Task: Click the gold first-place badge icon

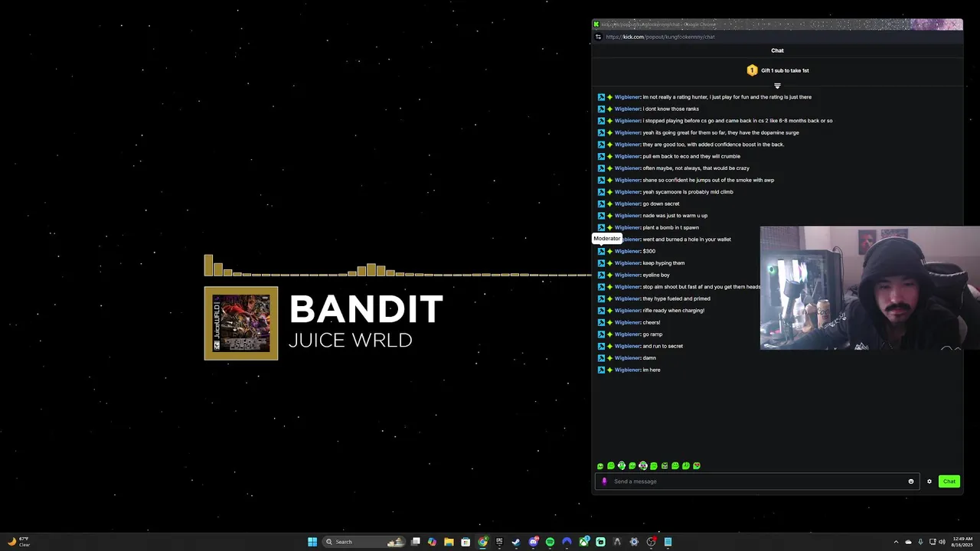Action: [752, 70]
